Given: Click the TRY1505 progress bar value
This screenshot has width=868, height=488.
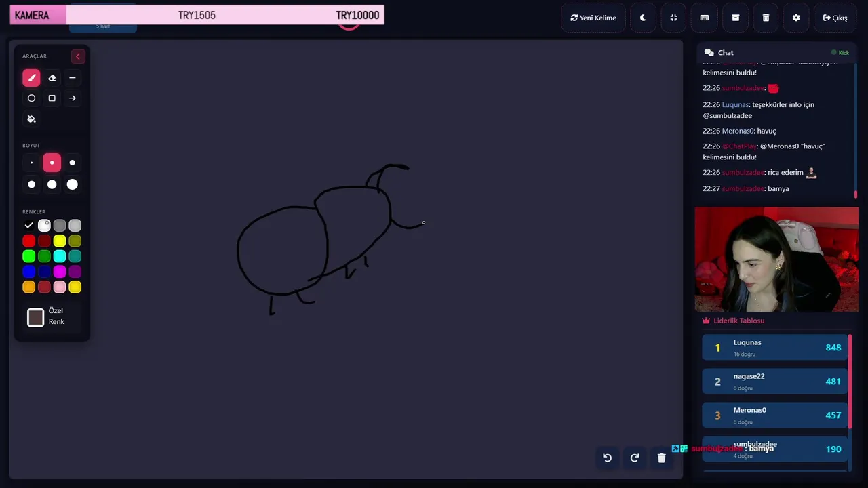Looking at the screenshot, I should [197, 15].
